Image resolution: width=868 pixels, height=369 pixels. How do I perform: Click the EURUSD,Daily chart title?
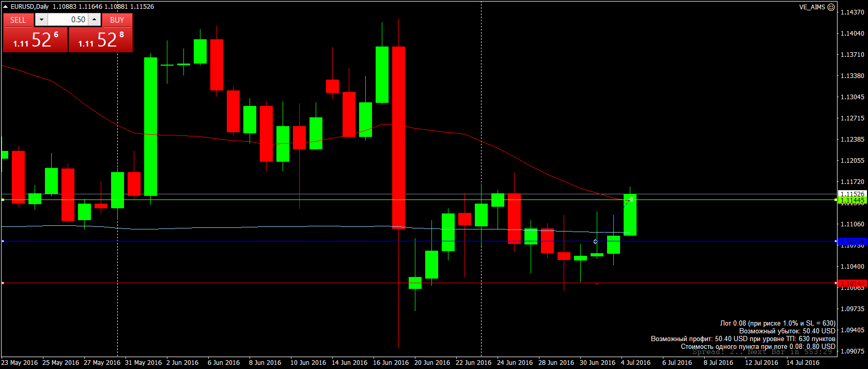(x=29, y=7)
